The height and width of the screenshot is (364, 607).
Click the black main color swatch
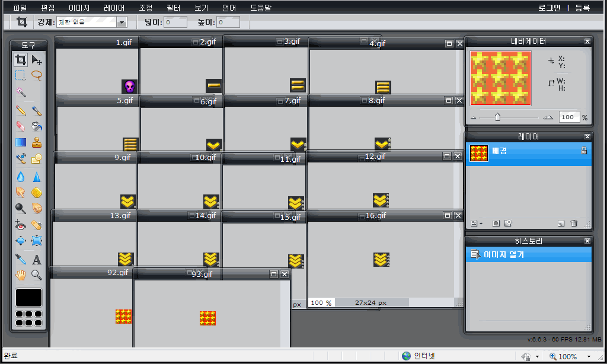[29, 298]
